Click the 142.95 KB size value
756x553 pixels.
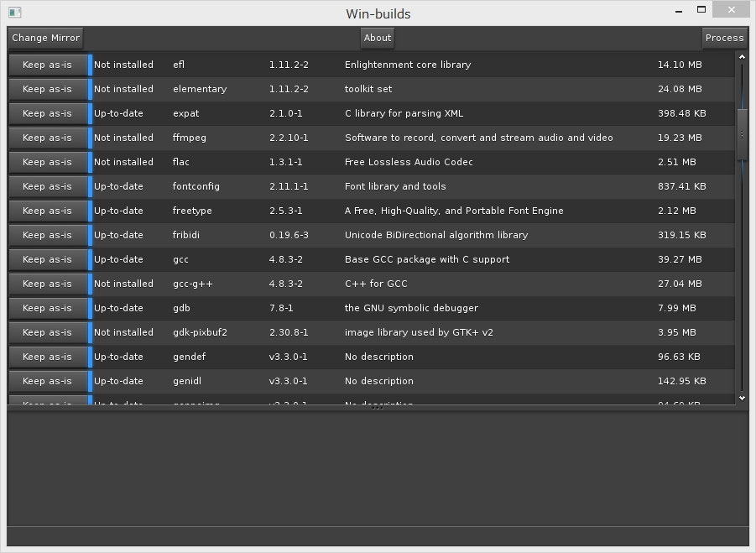(682, 381)
